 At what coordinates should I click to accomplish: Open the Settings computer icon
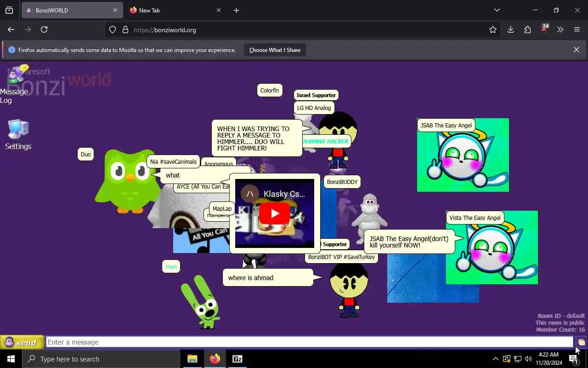[18, 135]
